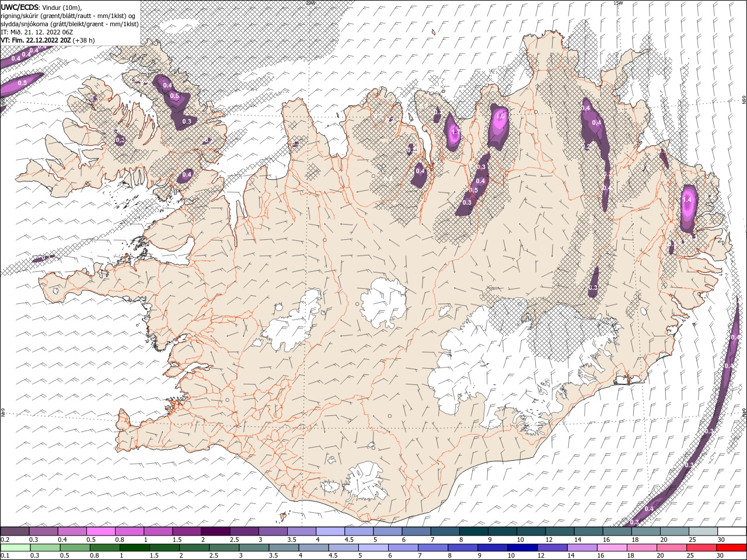Click the purple snow band over the sea marked 0.5 near the legend box
747x560 pixels.
21,85
